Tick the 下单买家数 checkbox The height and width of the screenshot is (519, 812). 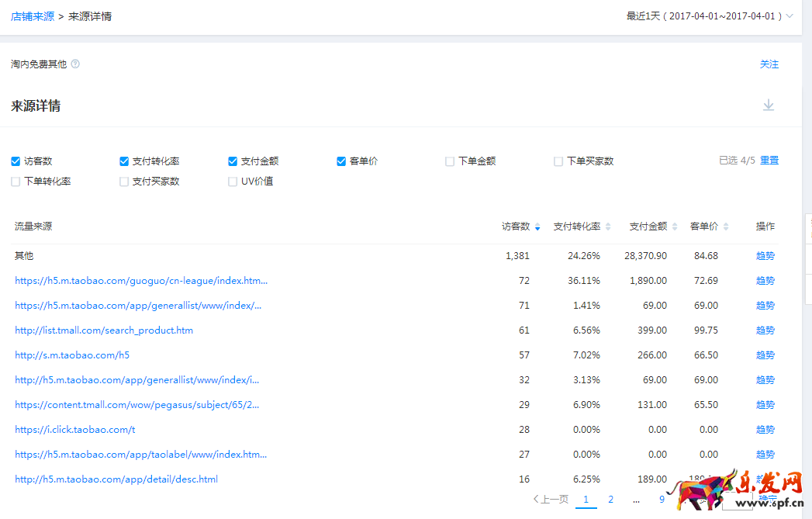click(x=558, y=161)
